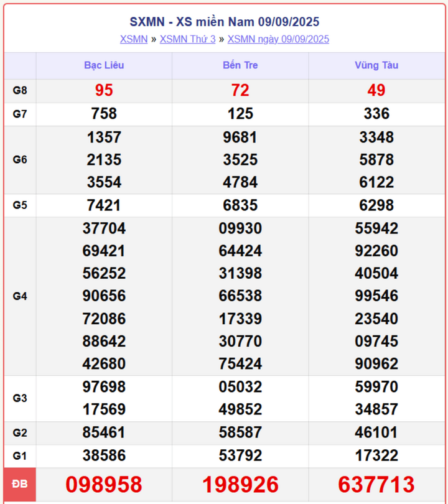Click the G5 row label
This screenshot has width=448, height=504.
tap(20, 205)
